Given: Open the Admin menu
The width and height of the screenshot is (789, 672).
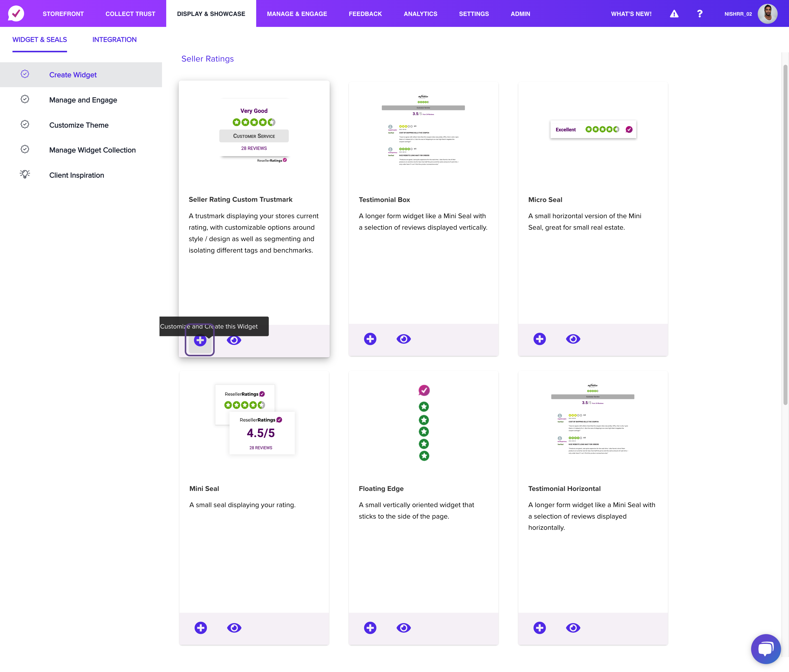Looking at the screenshot, I should coord(520,14).
